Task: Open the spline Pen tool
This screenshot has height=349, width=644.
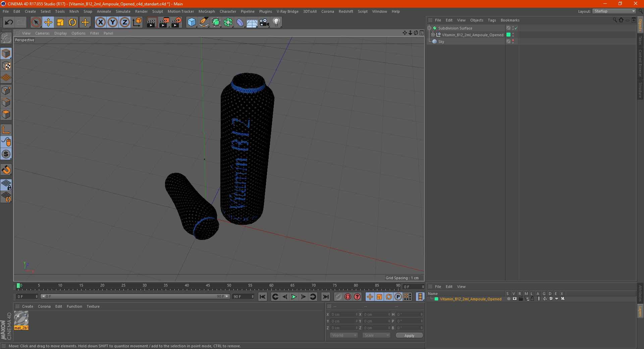Action: pyautogui.click(x=204, y=22)
